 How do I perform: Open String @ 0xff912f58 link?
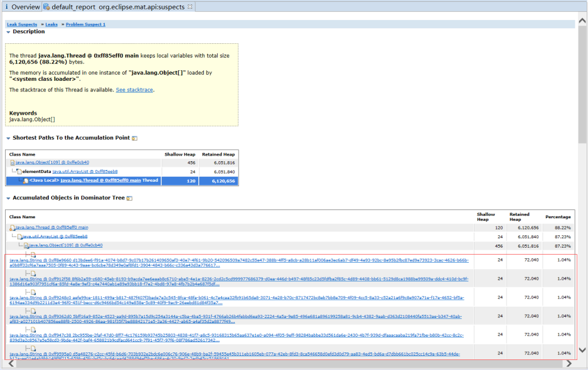pyautogui.click(x=239, y=282)
